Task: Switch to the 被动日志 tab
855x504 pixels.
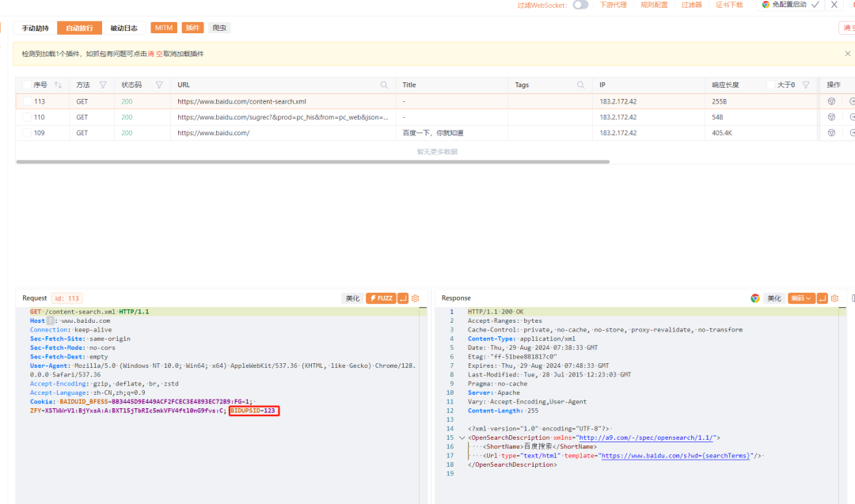Action: click(123, 28)
